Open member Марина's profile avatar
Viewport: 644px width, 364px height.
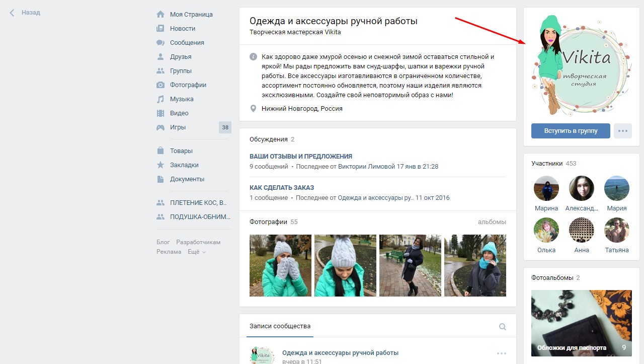(x=546, y=188)
